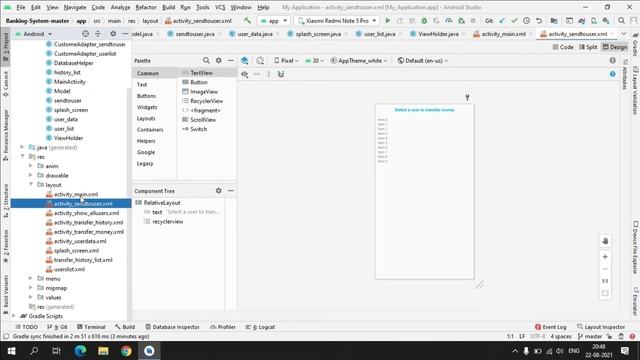Open Component Tree settings gear
The width and height of the screenshot is (640, 360).
tap(219, 191)
